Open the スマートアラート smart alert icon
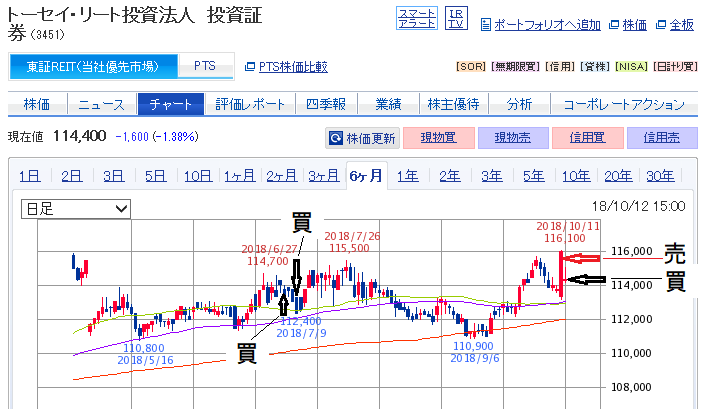705x409 pixels. pyautogui.click(x=417, y=18)
